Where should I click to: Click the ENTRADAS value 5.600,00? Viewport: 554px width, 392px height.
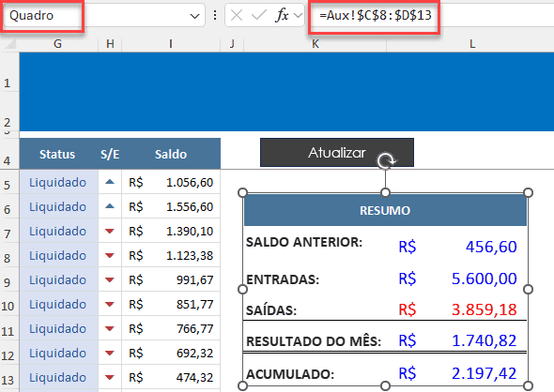tap(485, 279)
